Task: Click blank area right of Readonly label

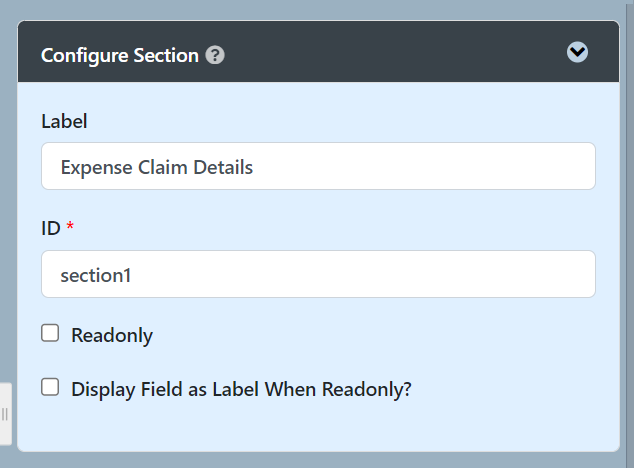Action: coord(400,336)
